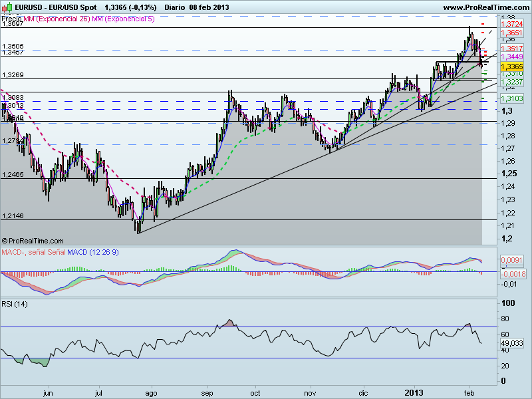Image resolution: width=532 pixels, height=399 pixels.
Task: Click the magenta 1,3449 price tag
Action: pyautogui.click(x=511, y=57)
